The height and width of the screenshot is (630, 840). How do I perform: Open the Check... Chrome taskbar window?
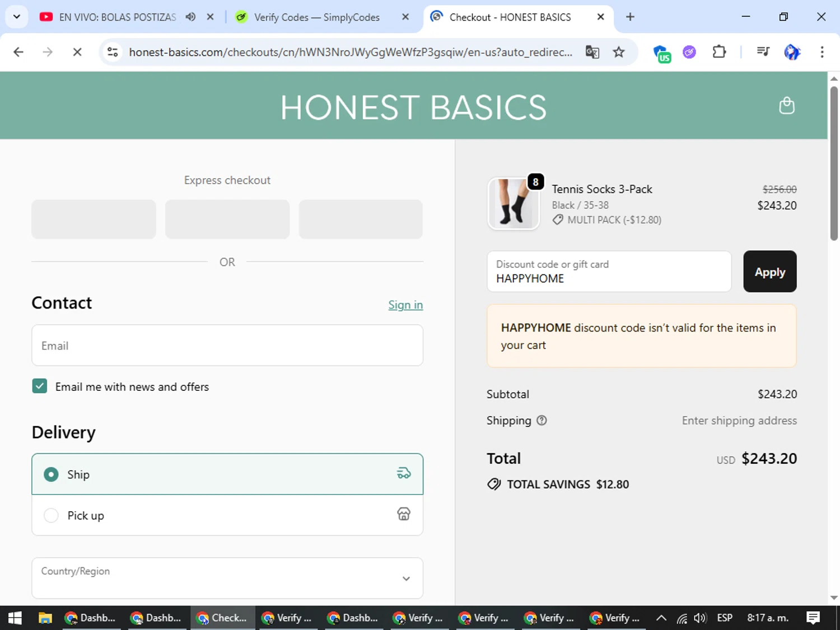point(222,618)
